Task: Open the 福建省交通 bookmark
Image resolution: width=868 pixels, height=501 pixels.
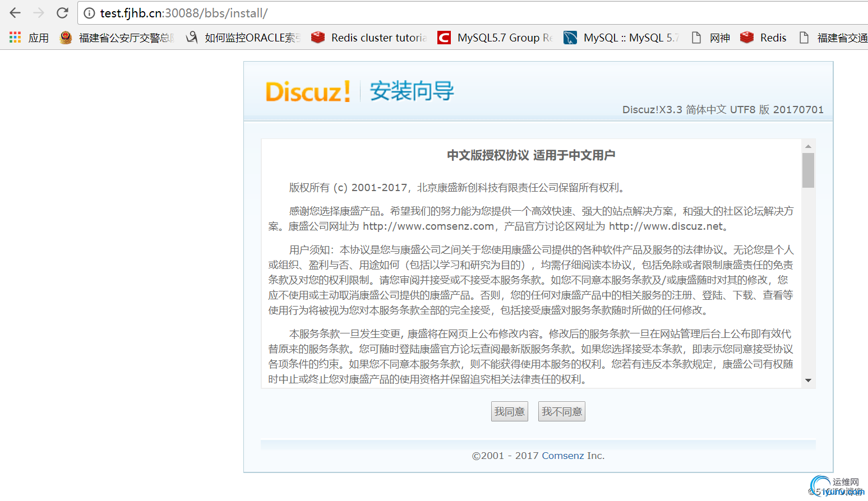Action: (833, 38)
